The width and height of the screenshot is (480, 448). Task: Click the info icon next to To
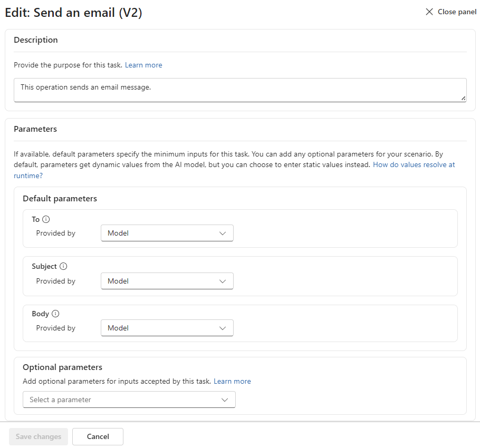click(x=46, y=219)
